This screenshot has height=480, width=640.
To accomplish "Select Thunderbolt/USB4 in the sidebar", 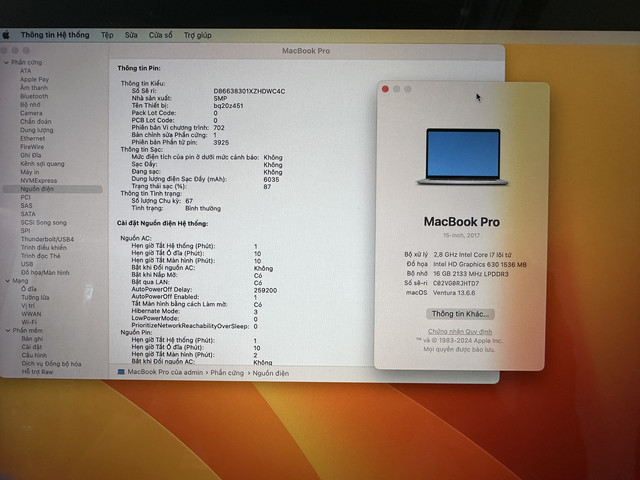I will (47, 239).
